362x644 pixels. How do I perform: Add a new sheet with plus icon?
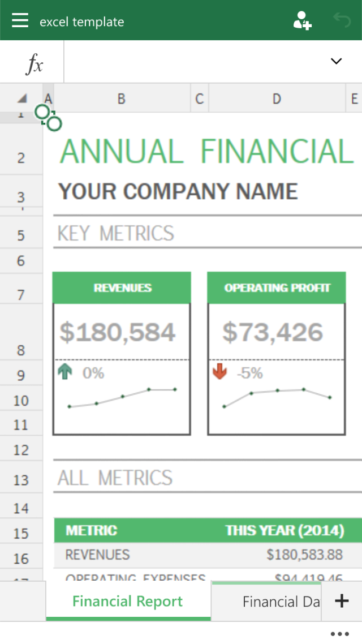point(342,601)
